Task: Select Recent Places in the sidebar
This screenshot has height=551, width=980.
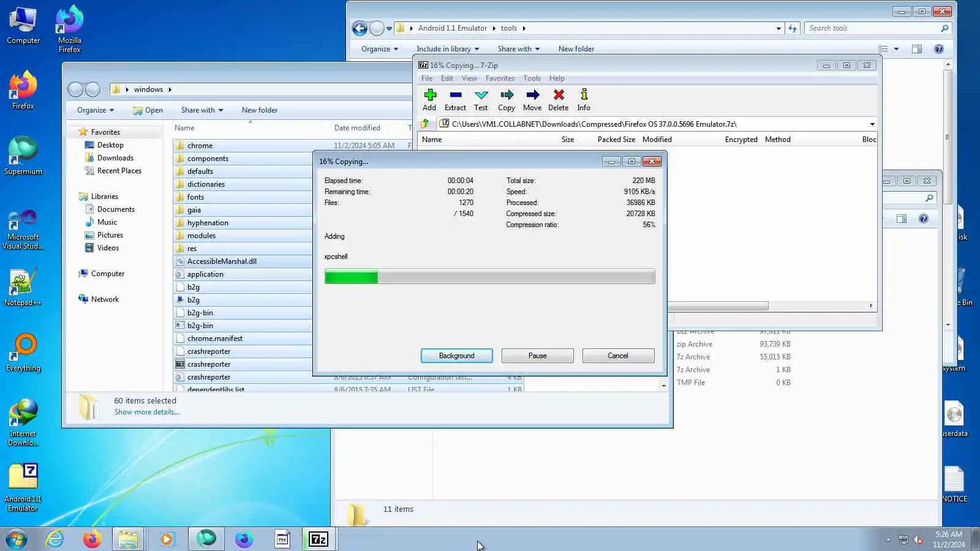Action: point(119,171)
